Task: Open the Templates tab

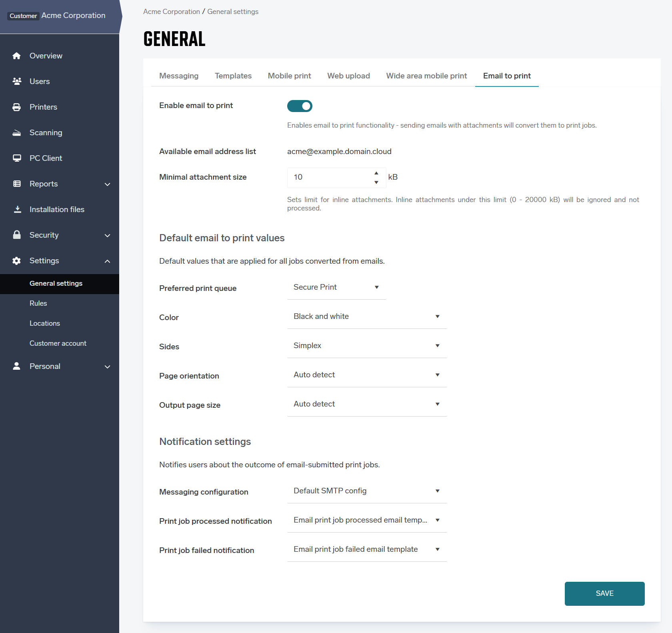Action: (x=233, y=76)
